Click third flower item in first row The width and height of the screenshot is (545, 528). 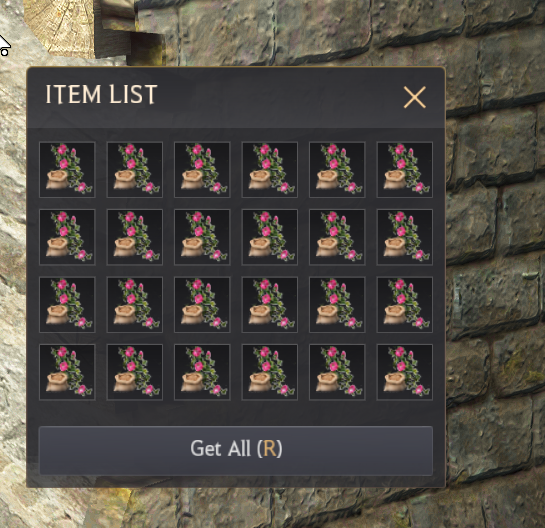[202, 170]
